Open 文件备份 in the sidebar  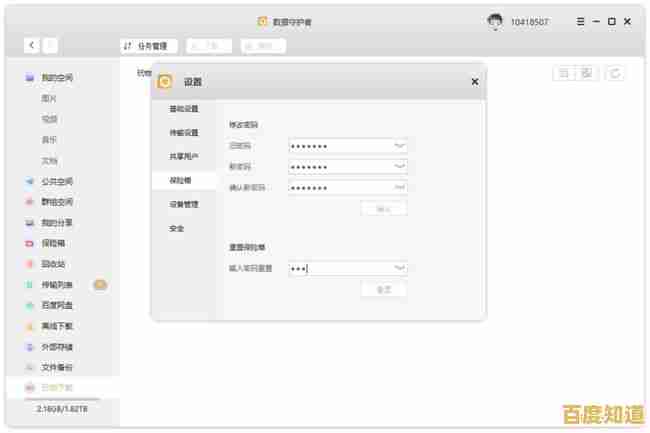(x=57, y=368)
